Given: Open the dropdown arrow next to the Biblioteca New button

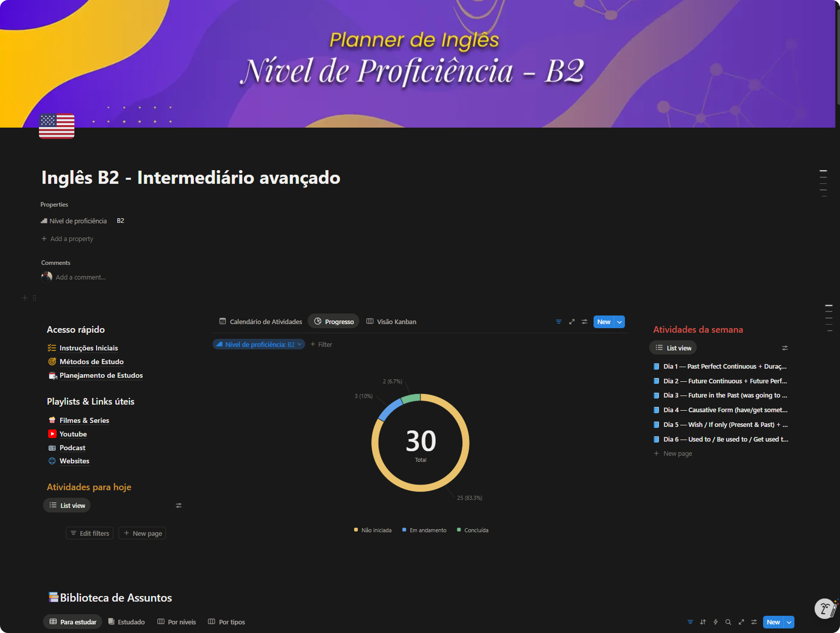Looking at the screenshot, I should [x=789, y=622].
